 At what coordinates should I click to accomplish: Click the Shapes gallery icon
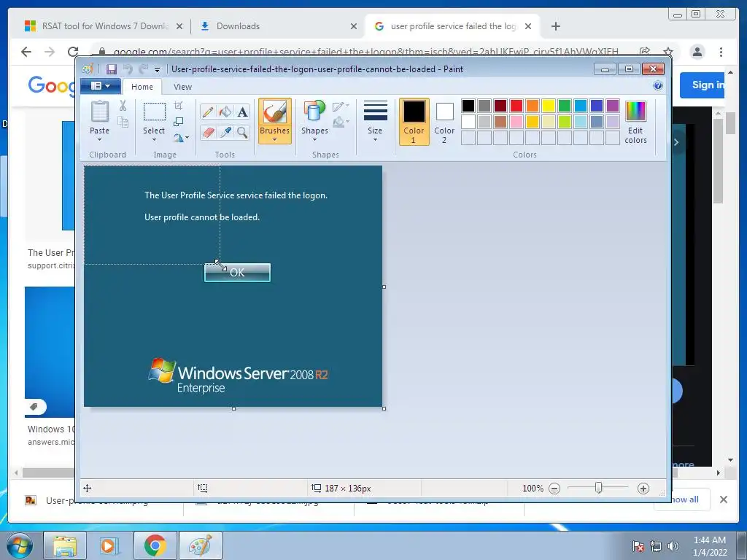[314, 111]
